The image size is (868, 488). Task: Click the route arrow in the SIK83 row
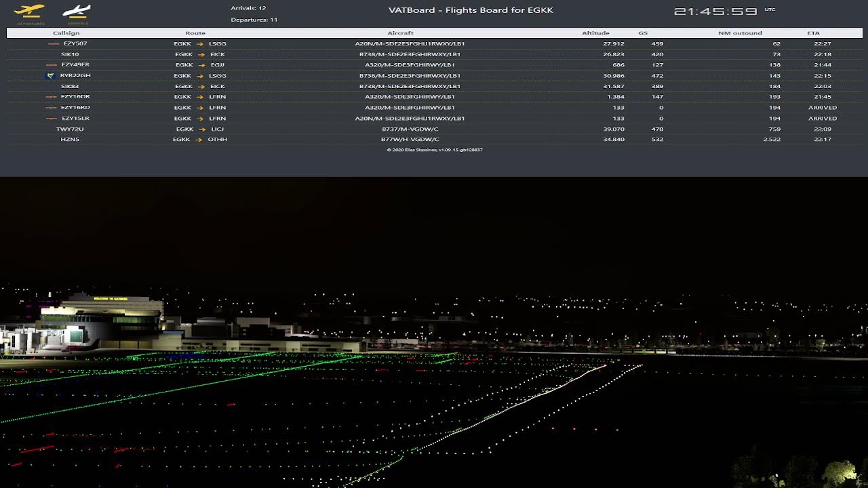[x=201, y=86]
